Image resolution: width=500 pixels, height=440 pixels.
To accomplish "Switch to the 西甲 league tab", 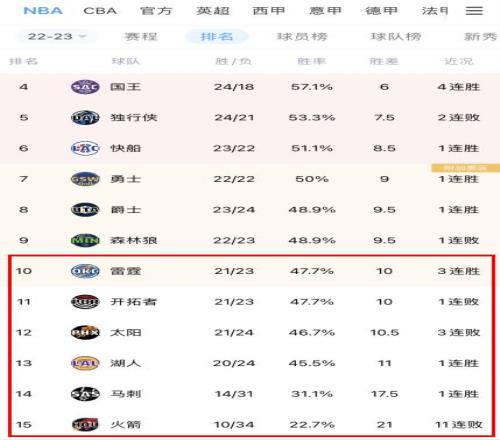I will [269, 11].
